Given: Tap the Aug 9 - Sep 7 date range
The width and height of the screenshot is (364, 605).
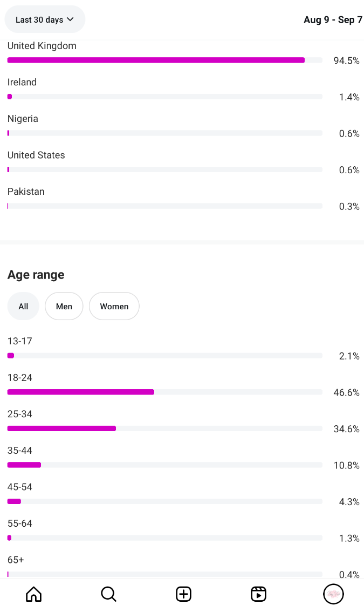Looking at the screenshot, I should point(333,20).
